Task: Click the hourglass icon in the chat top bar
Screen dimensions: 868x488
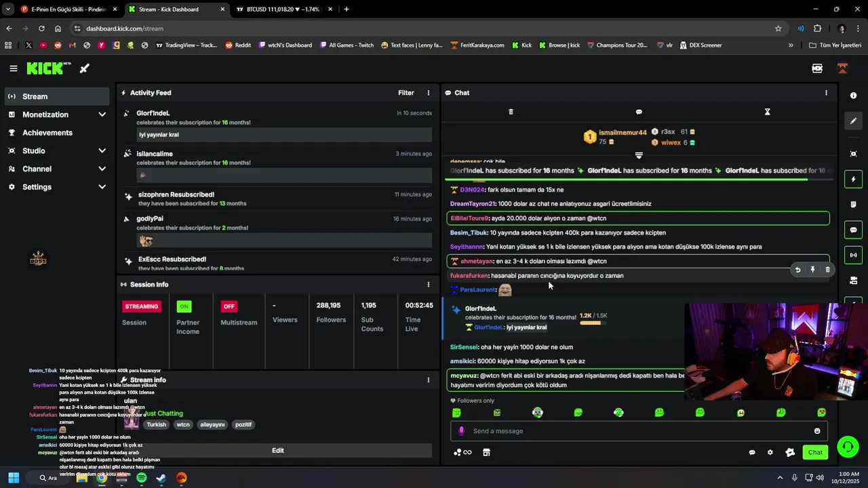Action: (x=768, y=112)
